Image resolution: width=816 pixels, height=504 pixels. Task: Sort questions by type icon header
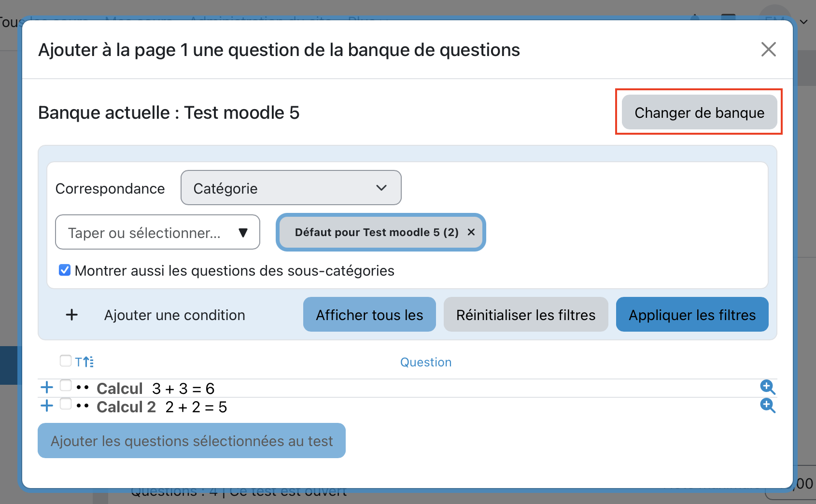point(84,362)
